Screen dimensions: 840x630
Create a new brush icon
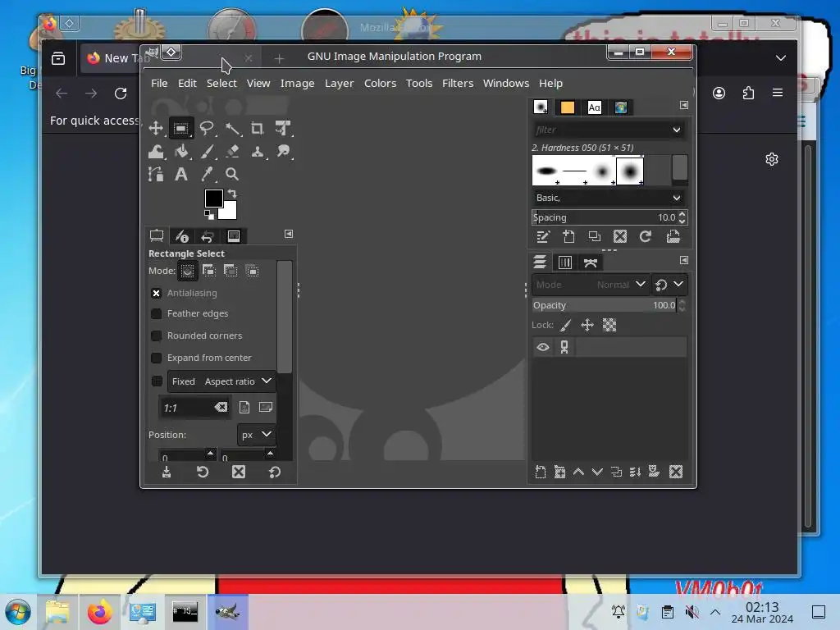(568, 237)
